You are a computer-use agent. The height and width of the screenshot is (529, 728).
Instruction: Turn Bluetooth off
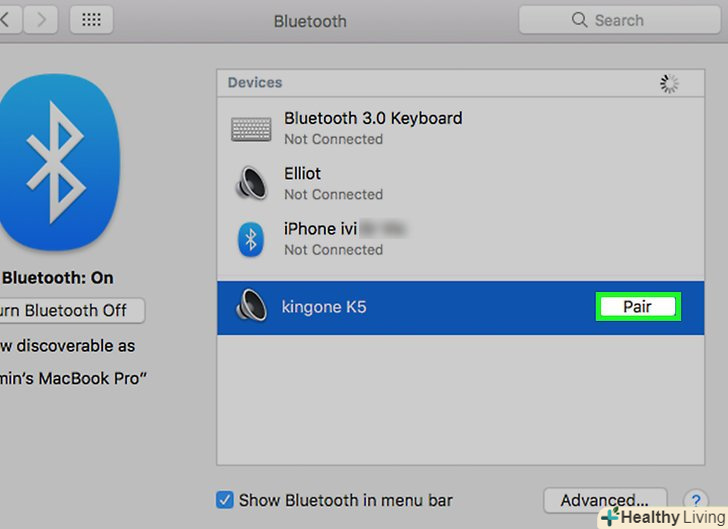tap(71, 310)
